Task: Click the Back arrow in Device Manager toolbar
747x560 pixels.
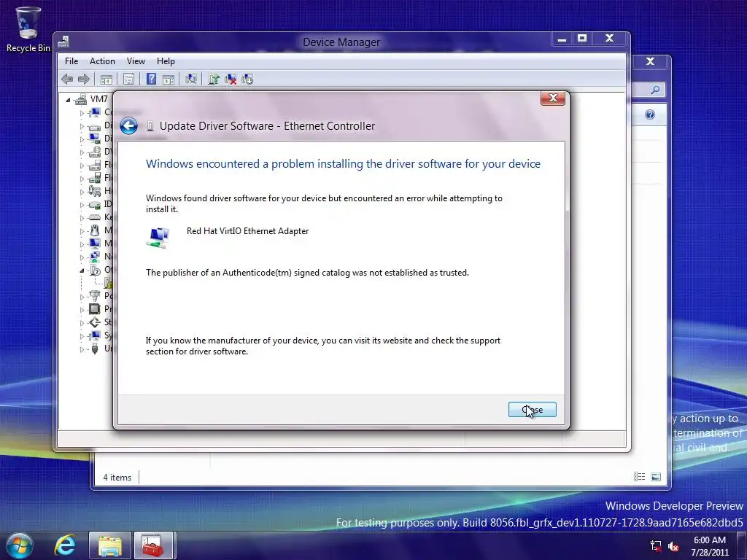Action: pyautogui.click(x=67, y=79)
